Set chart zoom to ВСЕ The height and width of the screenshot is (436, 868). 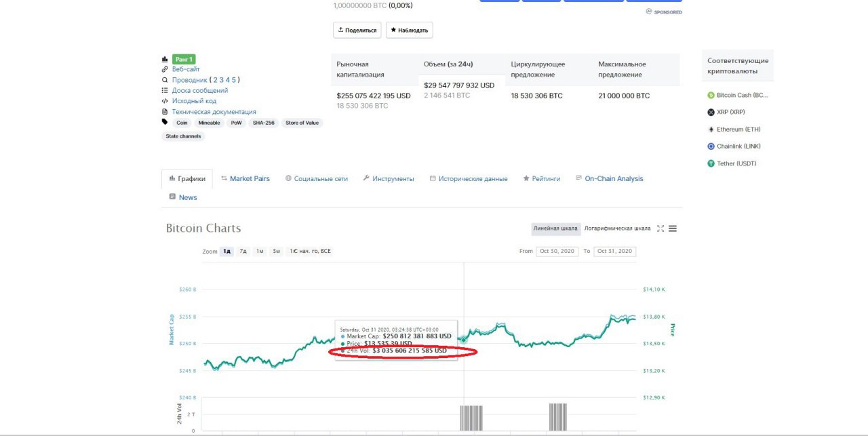click(x=325, y=252)
